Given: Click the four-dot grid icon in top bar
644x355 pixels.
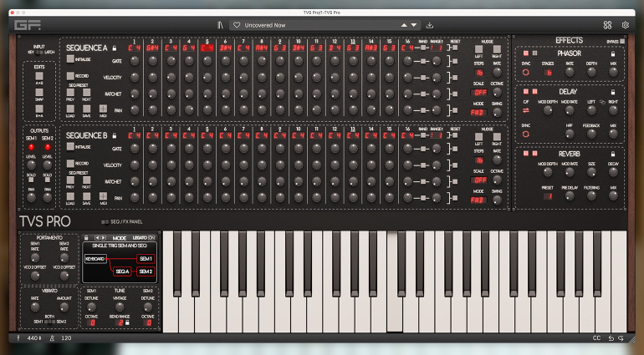Looking at the screenshot, I should pyautogui.click(x=607, y=25).
